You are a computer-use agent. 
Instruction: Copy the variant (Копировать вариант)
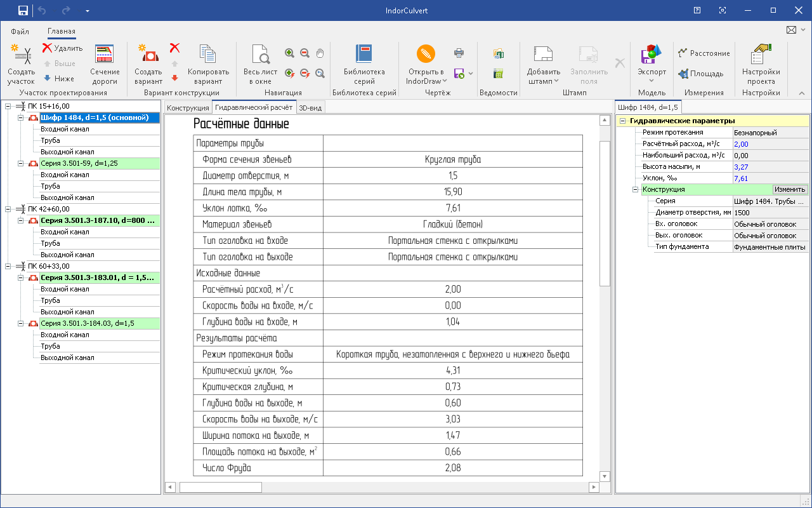point(208,64)
